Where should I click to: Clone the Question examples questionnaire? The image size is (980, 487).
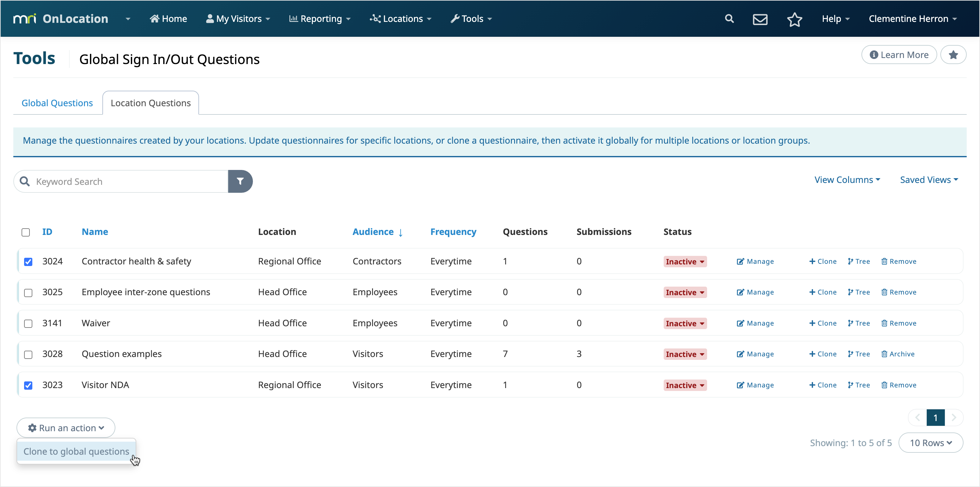click(822, 354)
